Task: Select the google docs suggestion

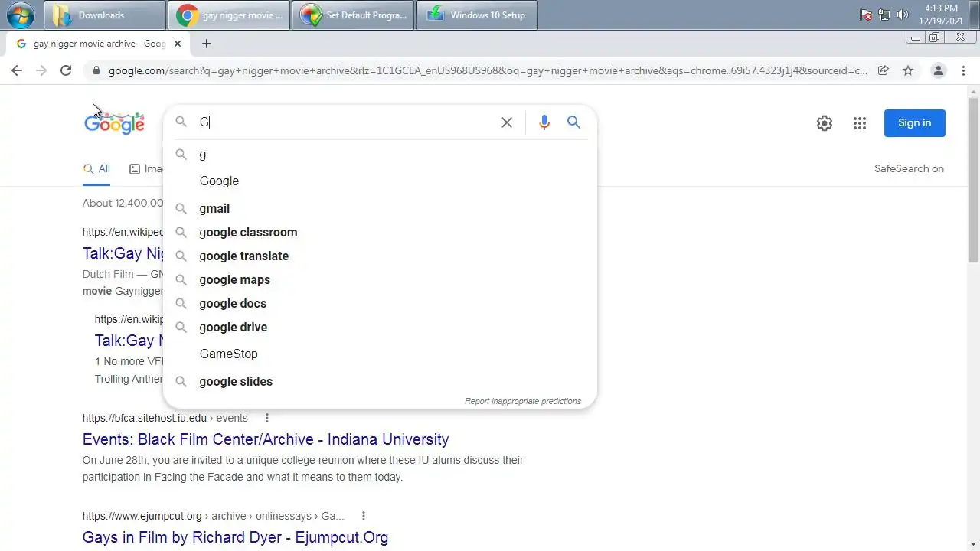Action: 380,303
